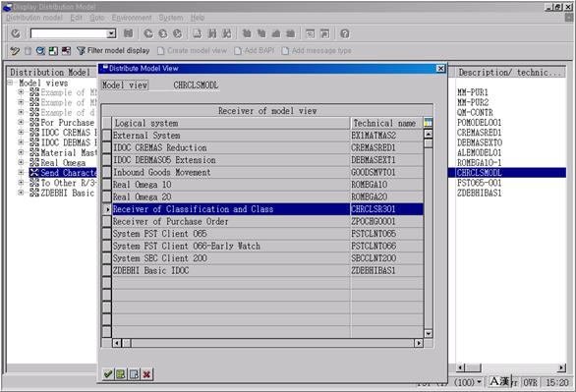This screenshot has width=576, height=392.
Task: Click the Find Next binoculars icon
Action: pyautogui.click(x=227, y=33)
